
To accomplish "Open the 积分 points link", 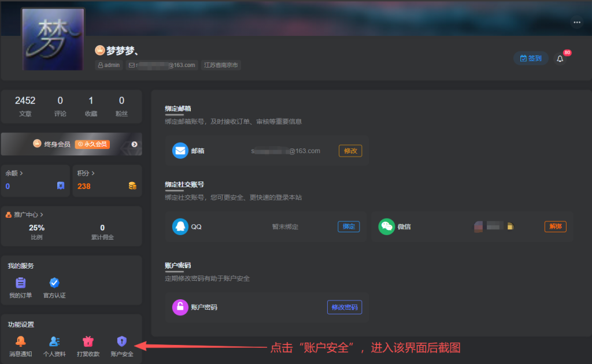I will coord(86,173).
